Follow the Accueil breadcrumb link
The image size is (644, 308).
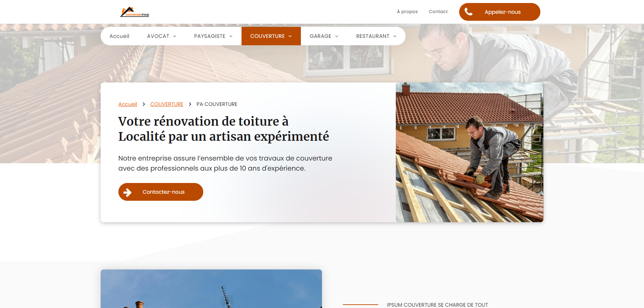point(128,104)
